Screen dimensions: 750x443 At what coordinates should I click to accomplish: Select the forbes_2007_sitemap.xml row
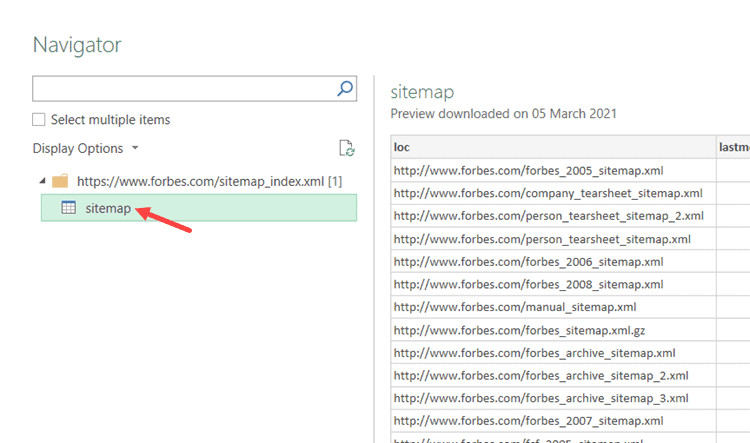pos(528,421)
